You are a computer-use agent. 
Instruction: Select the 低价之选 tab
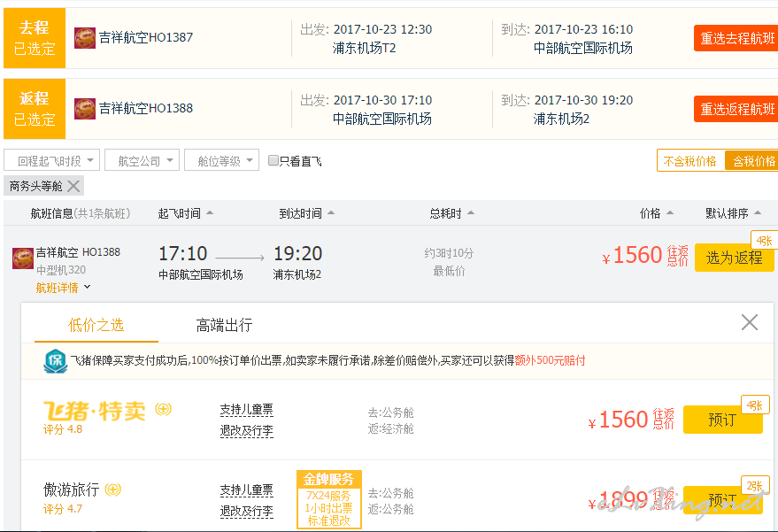[x=96, y=326]
